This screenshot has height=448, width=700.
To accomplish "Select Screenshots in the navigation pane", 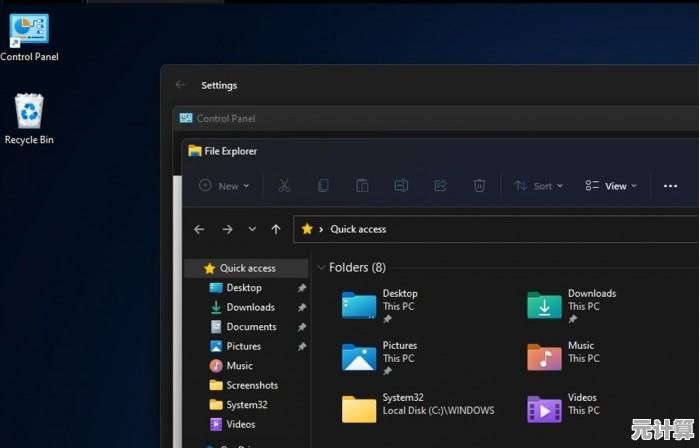I will coord(246,385).
